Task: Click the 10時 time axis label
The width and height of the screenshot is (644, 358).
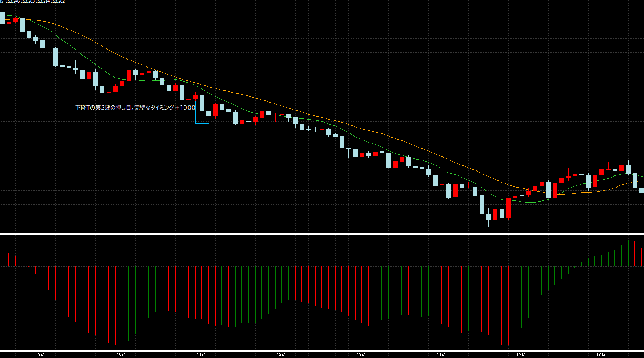Action: coord(121,355)
